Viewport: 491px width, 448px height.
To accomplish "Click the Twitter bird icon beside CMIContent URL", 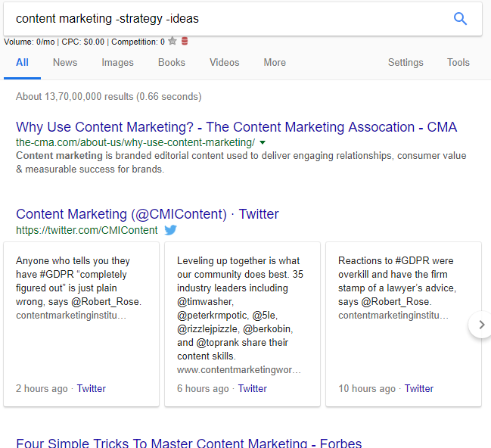I will click(x=171, y=230).
